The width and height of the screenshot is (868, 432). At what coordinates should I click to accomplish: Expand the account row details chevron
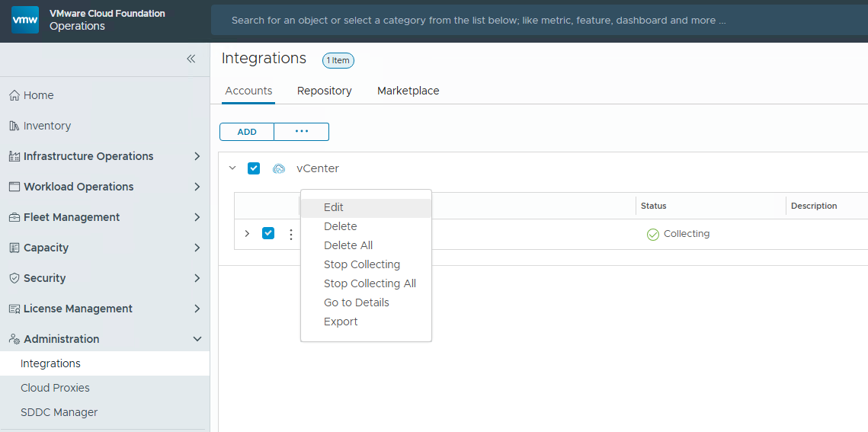coord(247,233)
